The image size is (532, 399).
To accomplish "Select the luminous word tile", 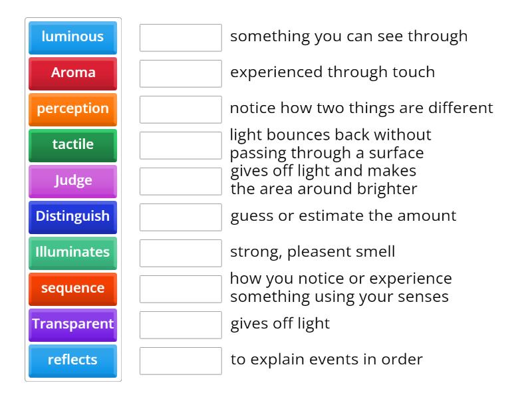I will [x=72, y=37].
